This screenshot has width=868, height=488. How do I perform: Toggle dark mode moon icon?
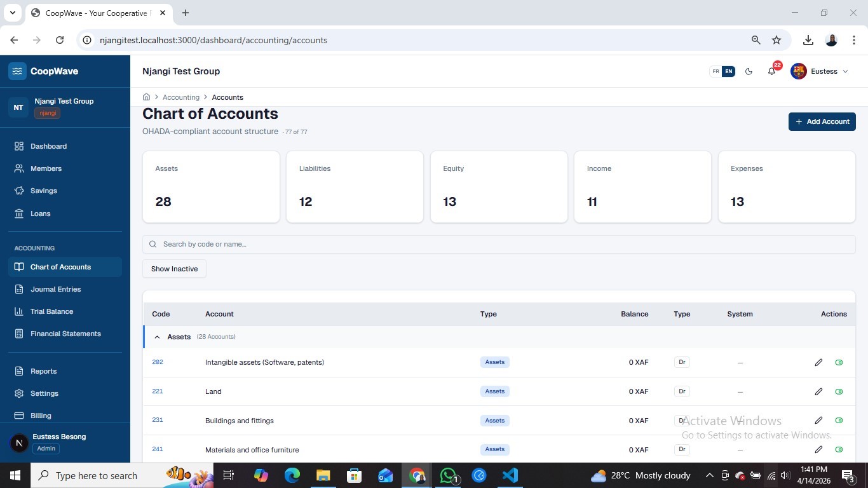click(x=749, y=71)
